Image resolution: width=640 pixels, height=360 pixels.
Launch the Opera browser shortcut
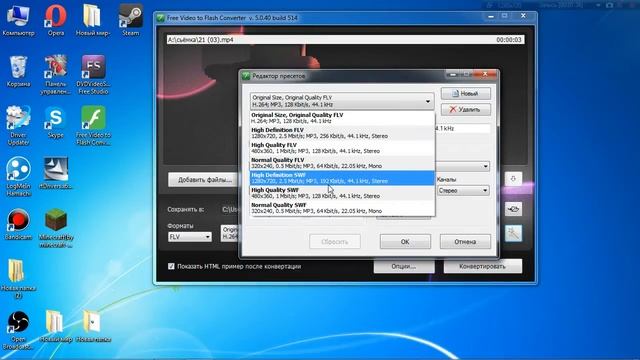pyautogui.click(x=56, y=21)
